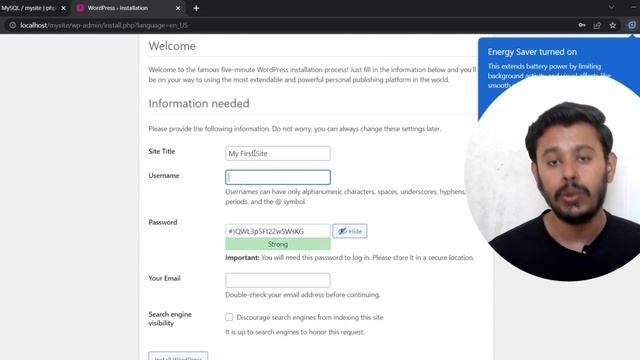View site information icon beside localhost URL
This screenshot has width=640, height=360.
pyautogui.click(x=13, y=25)
